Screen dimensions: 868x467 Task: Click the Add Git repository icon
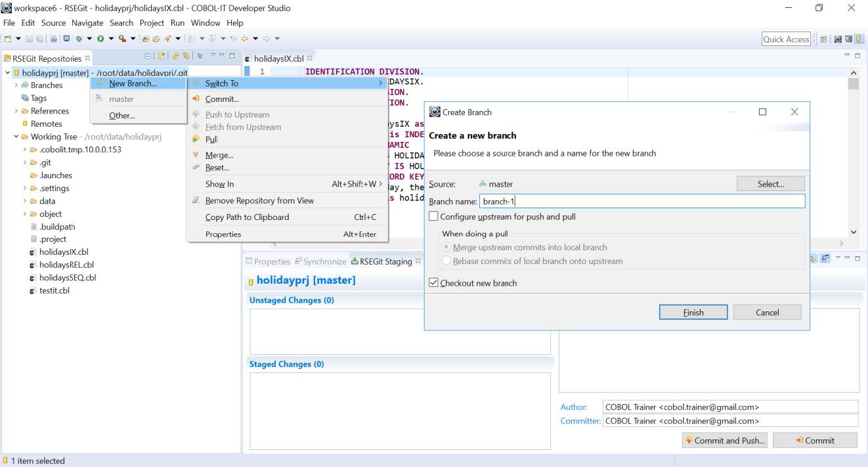(162, 58)
